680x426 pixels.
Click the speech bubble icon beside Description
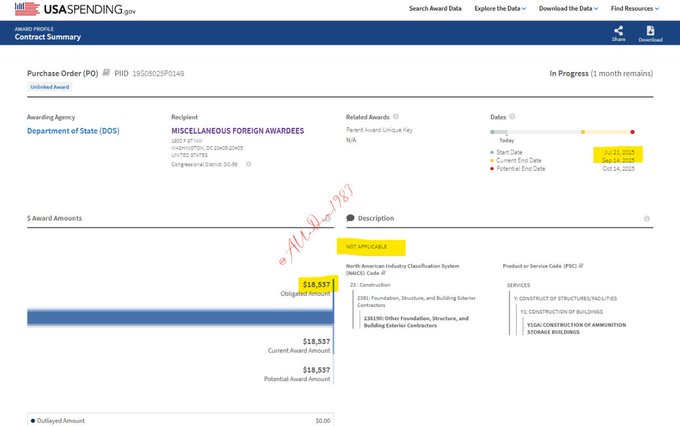click(350, 218)
